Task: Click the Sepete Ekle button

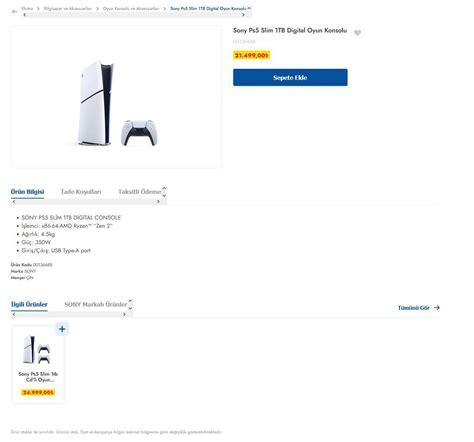Action: [x=290, y=77]
